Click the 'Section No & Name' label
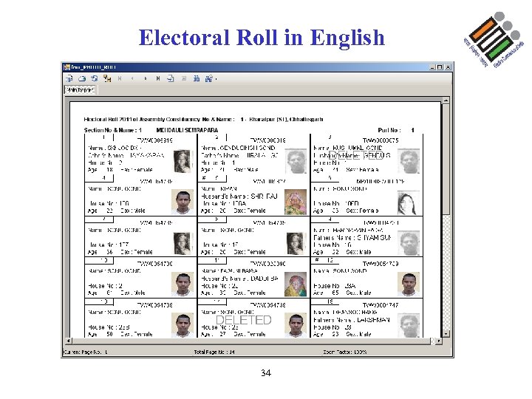The image size is (532, 399). [x=111, y=130]
